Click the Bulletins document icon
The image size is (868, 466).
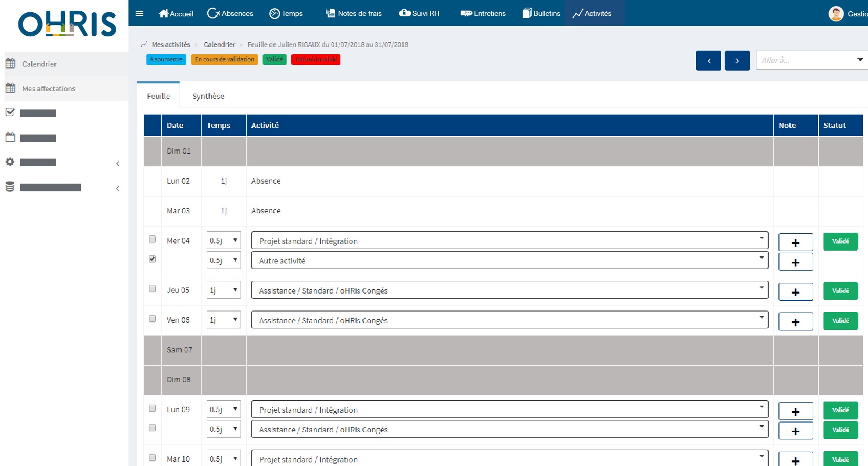point(527,13)
